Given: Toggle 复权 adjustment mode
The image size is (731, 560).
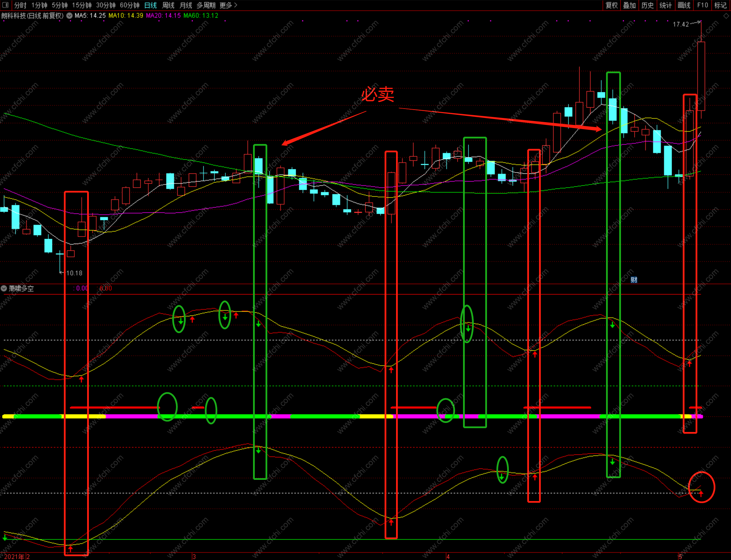Looking at the screenshot, I should [x=612, y=5].
